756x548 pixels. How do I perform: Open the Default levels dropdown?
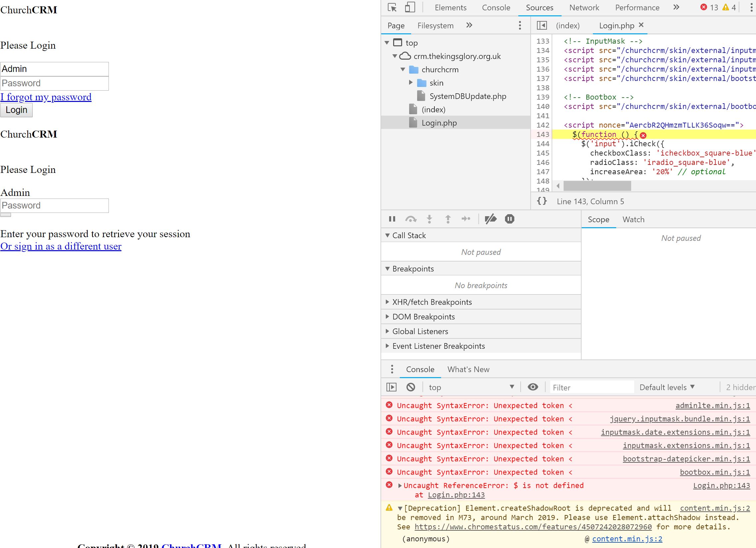coord(667,387)
